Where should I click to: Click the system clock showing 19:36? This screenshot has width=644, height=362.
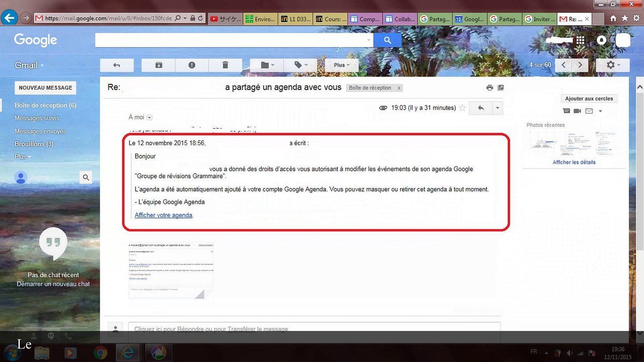coord(618,349)
